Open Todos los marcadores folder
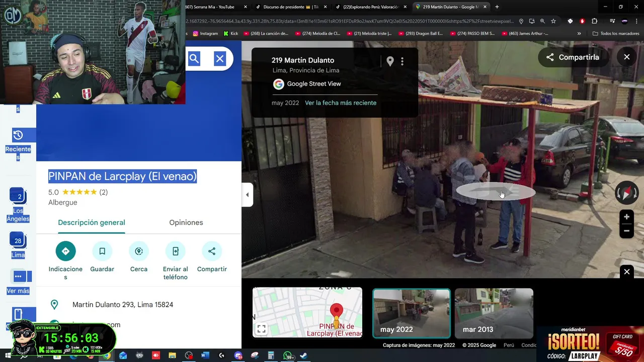This screenshot has width=644, height=362. coord(616,34)
